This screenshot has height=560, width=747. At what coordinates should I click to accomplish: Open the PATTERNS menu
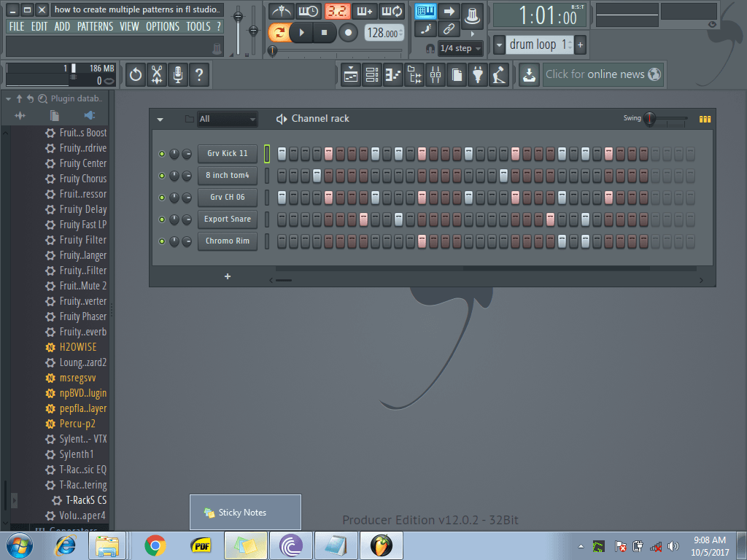coord(95,26)
